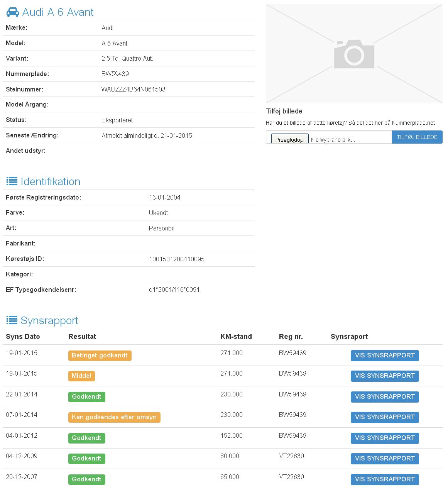Click the camera placeholder image

point(354,54)
